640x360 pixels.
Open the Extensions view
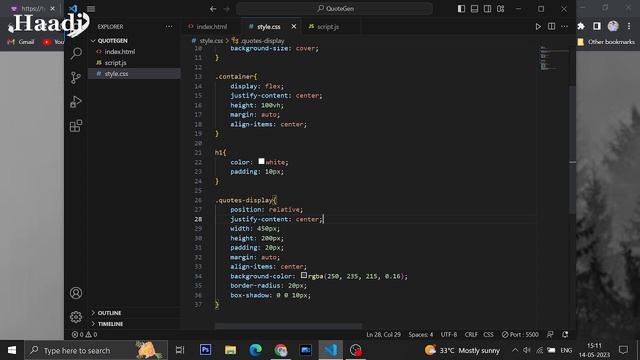(76, 126)
